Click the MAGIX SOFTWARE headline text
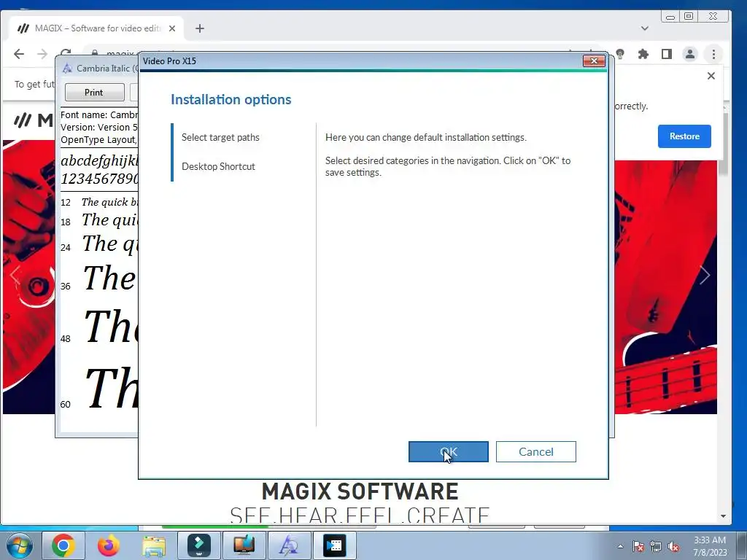This screenshot has width=747, height=560. (360, 491)
